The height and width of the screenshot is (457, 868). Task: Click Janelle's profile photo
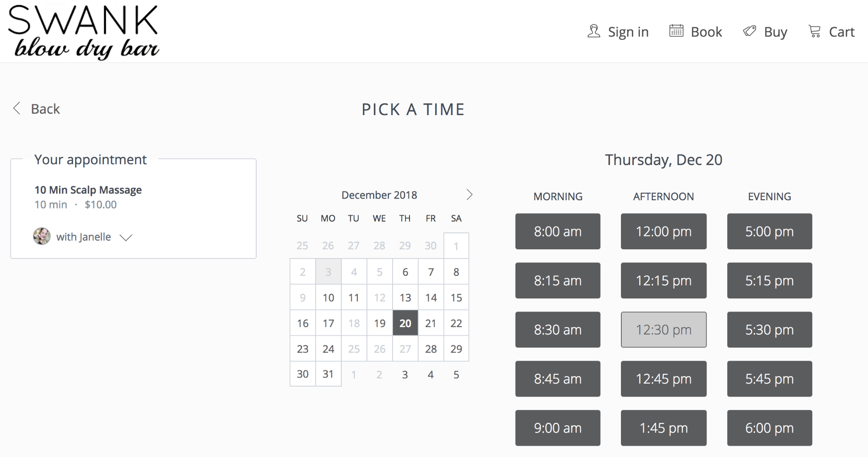point(42,237)
